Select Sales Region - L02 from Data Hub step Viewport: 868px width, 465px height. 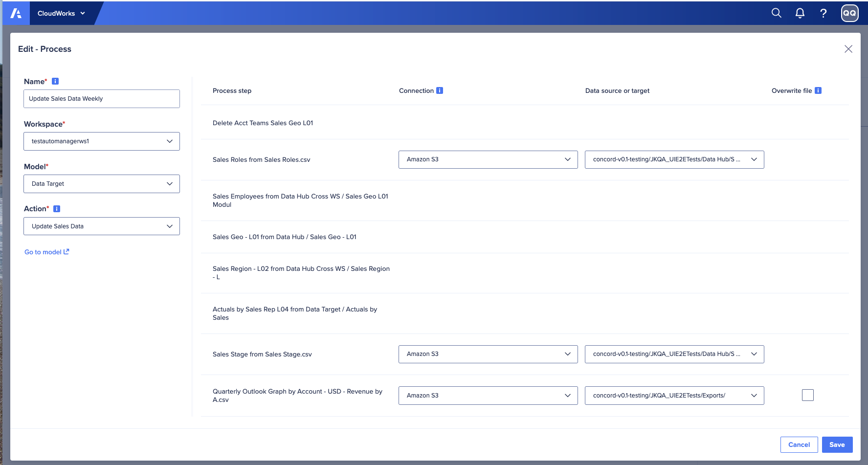(x=301, y=273)
